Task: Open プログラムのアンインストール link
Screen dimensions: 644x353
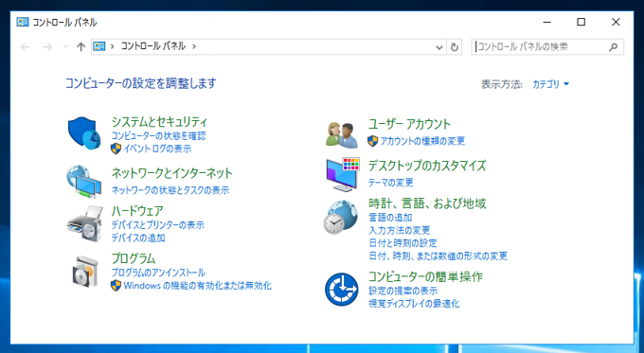Action: (158, 273)
